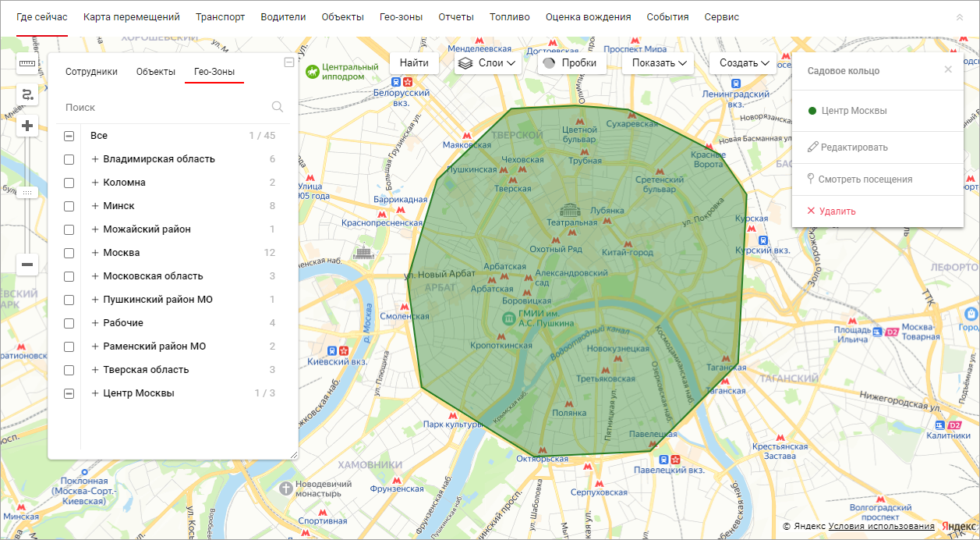Check the Минск geo-zone group checkbox

tap(69, 206)
